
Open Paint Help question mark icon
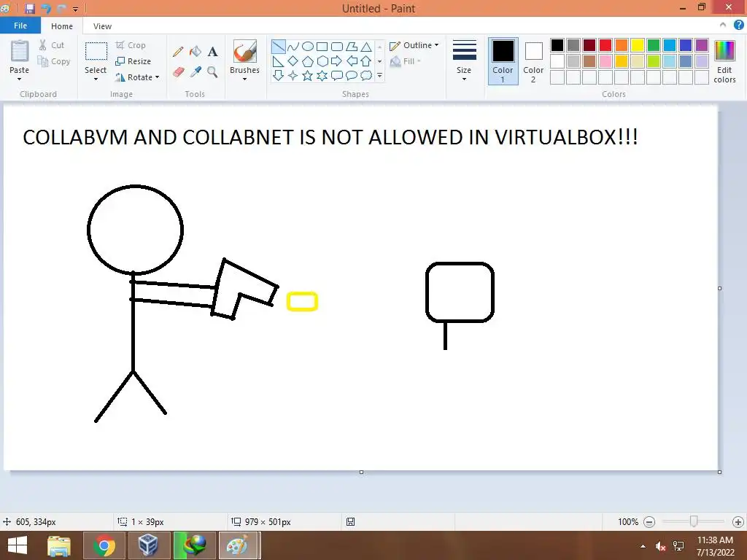point(739,26)
